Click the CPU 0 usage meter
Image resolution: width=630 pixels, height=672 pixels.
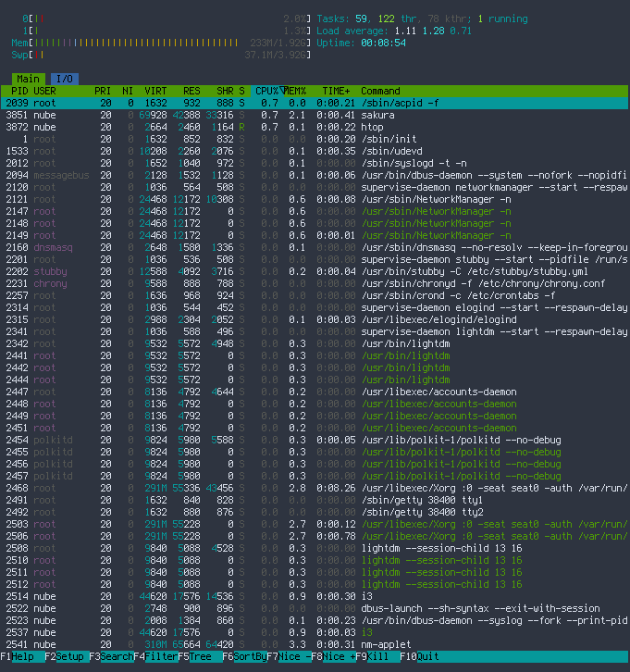167,19
